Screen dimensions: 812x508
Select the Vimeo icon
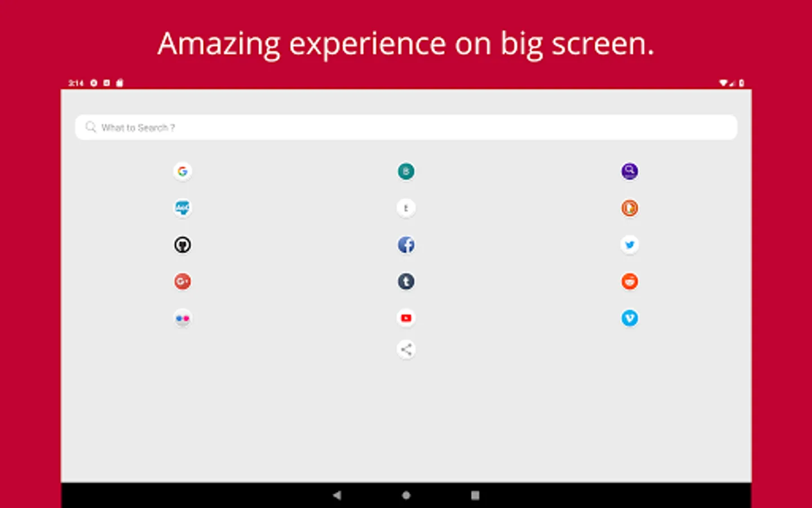click(629, 318)
